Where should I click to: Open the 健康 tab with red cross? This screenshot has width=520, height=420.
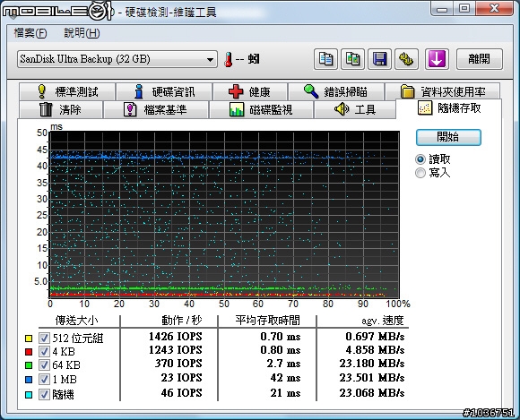pos(250,91)
